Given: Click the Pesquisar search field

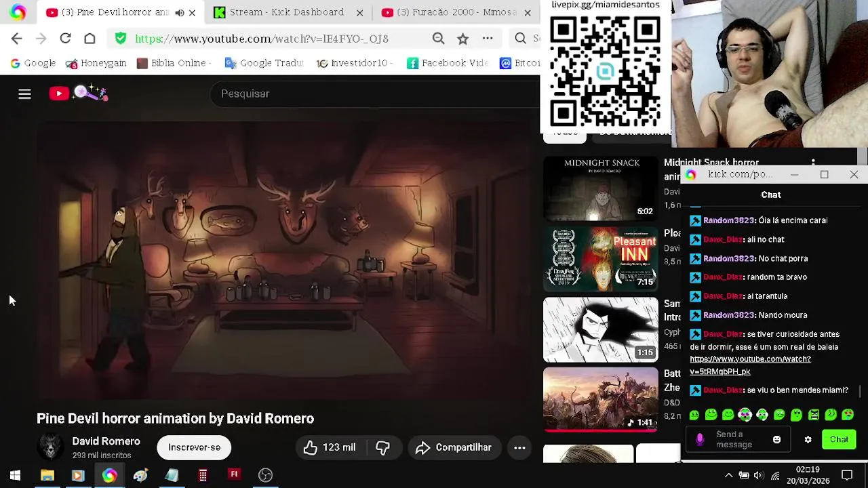Looking at the screenshot, I should click(x=376, y=94).
